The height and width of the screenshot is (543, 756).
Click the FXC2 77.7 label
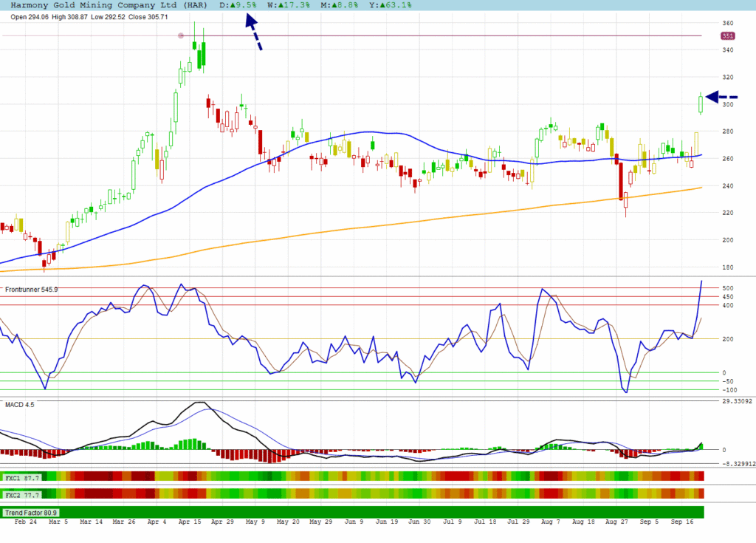[x=21, y=494]
